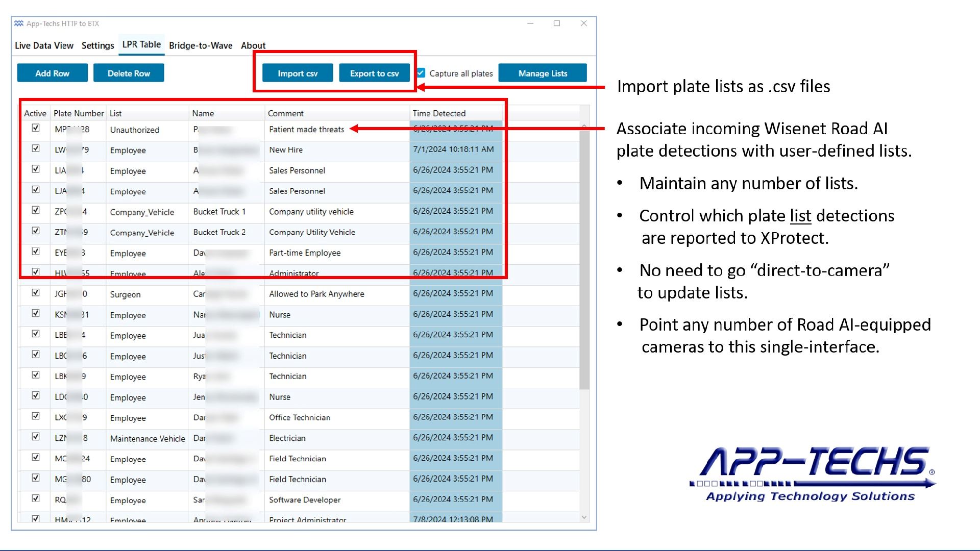Select 'Patient made threats' comment cell
980x551 pixels.
337,130
